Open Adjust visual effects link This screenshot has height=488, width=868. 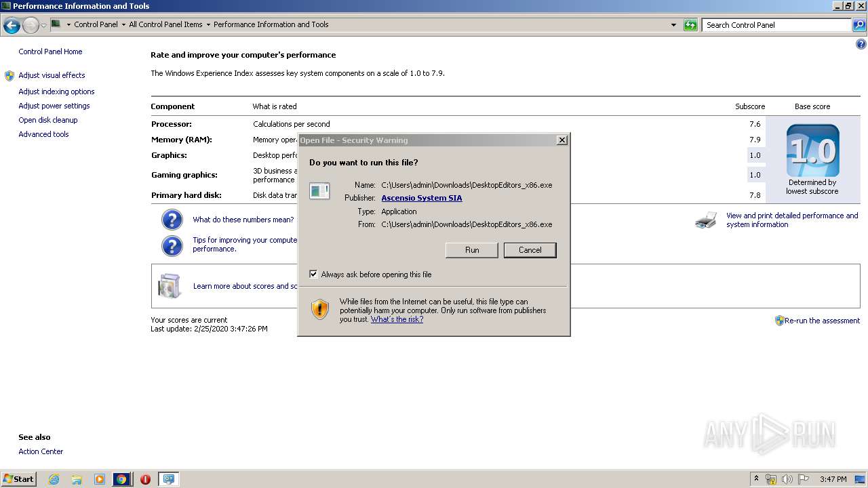coord(52,75)
